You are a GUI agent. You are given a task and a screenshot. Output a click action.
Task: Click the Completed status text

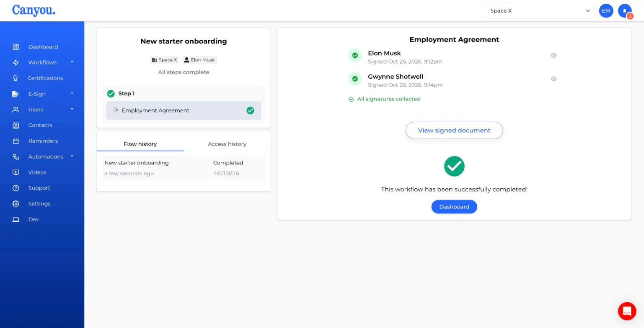228,163
